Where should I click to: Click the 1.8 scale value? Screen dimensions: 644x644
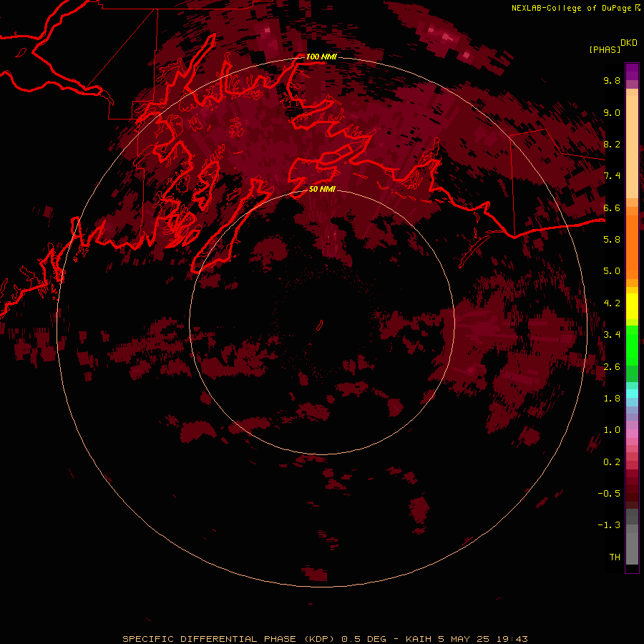612,399
